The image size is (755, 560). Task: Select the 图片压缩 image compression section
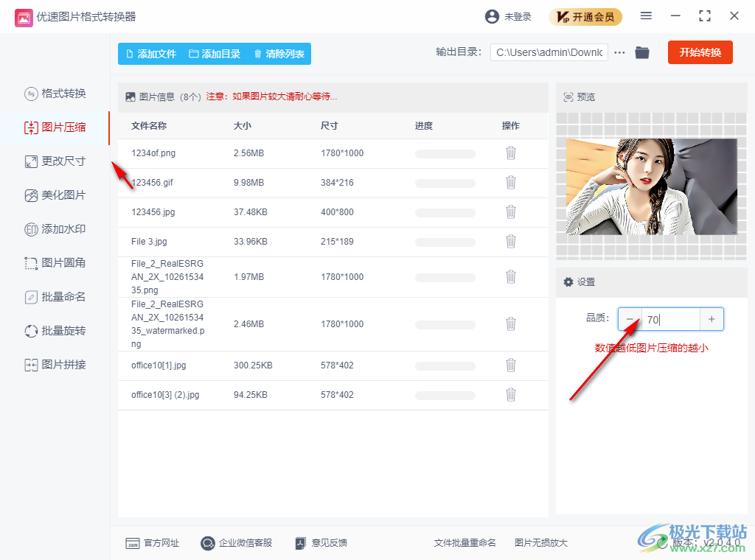point(55,127)
